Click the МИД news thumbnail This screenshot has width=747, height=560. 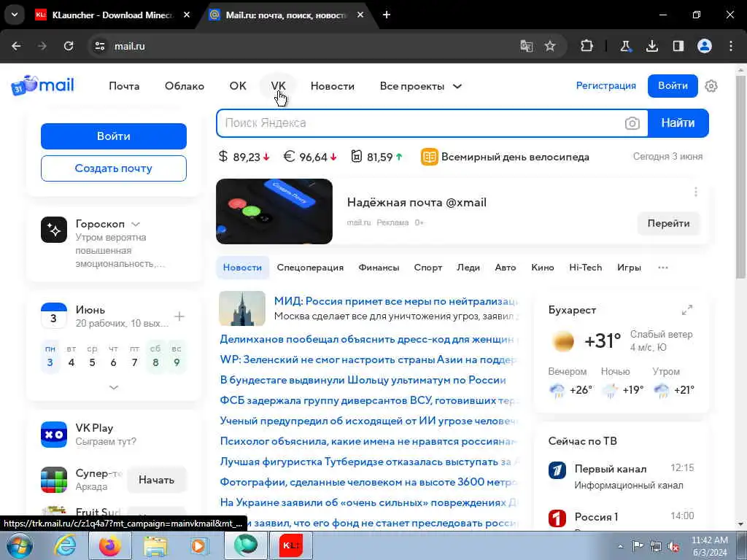tap(242, 308)
